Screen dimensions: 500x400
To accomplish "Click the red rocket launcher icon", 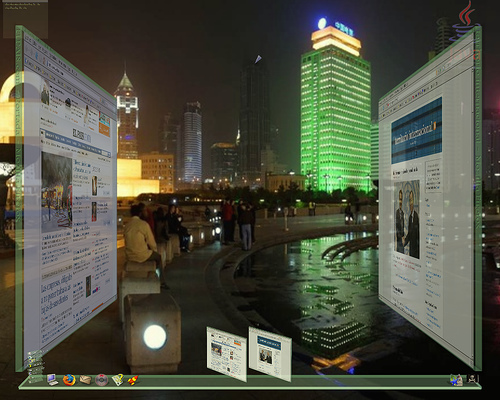I will click(x=133, y=380).
